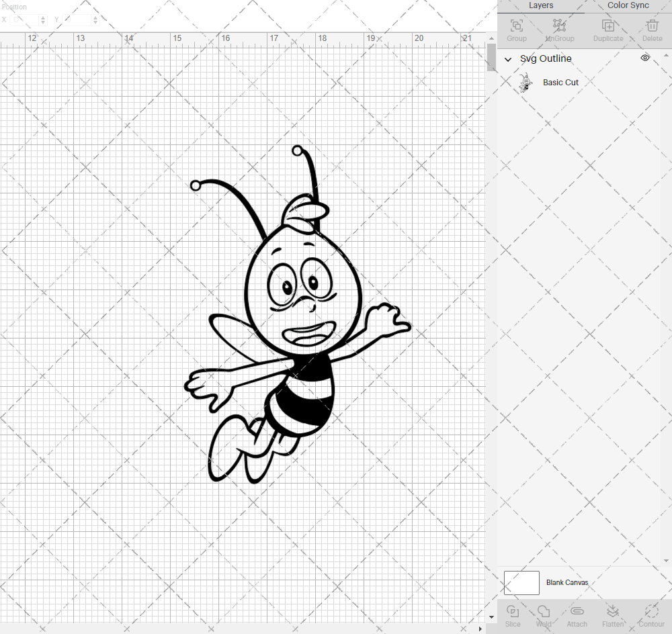Click the Blank Canvas color swatch
672x634 pixels.
[x=521, y=582]
